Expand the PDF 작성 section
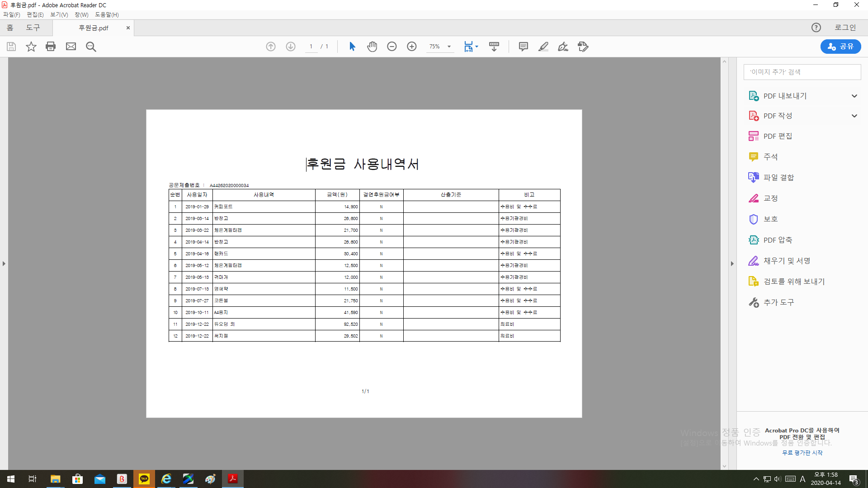 pos(854,116)
